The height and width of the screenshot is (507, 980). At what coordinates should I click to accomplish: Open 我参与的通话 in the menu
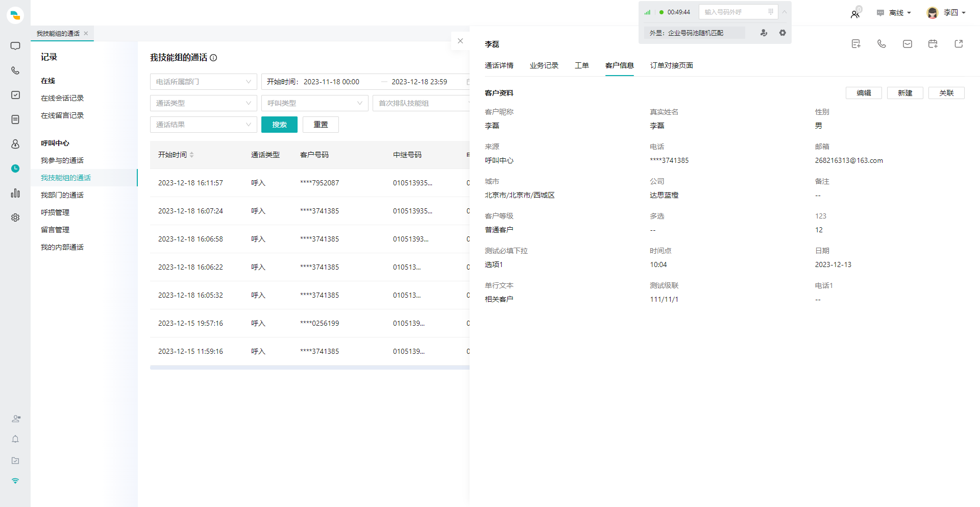pos(62,160)
